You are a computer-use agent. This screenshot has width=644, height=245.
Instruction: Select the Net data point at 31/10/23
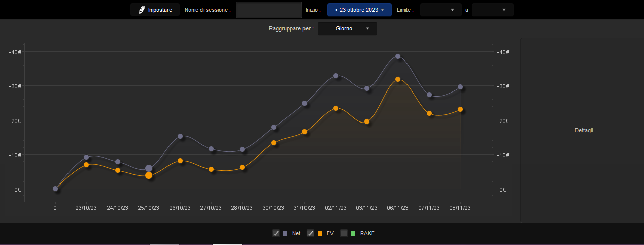[304, 103]
